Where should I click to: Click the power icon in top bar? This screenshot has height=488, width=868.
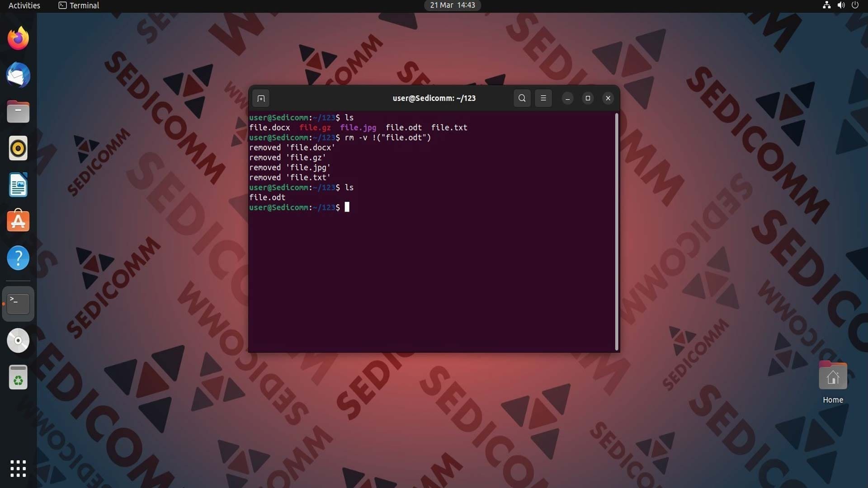pos(855,5)
